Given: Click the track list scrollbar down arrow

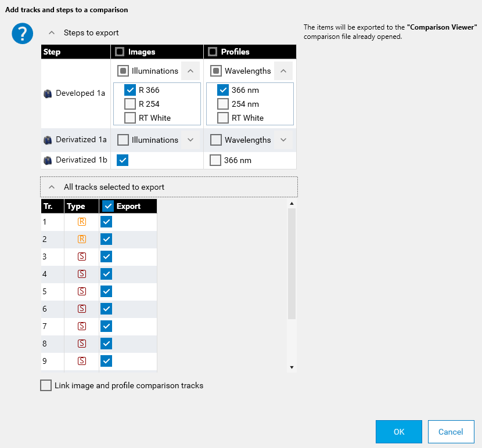Looking at the screenshot, I should tap(292, 367).
